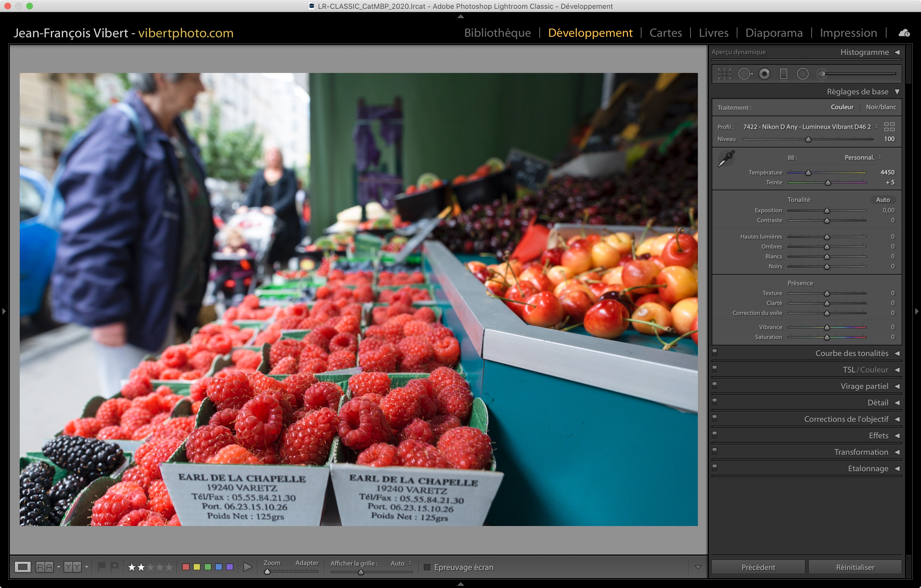Apply the red color label swatch
The height and width of the screenshot is (588, 921).
[186, 567]
